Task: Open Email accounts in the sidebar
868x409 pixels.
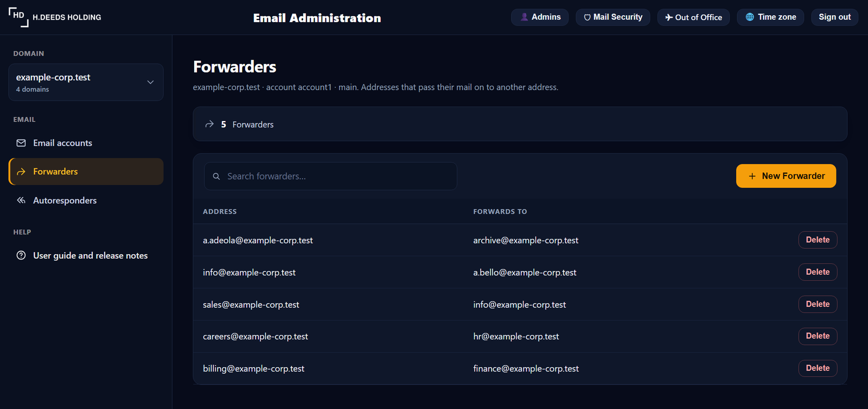Action: (86, 143)
